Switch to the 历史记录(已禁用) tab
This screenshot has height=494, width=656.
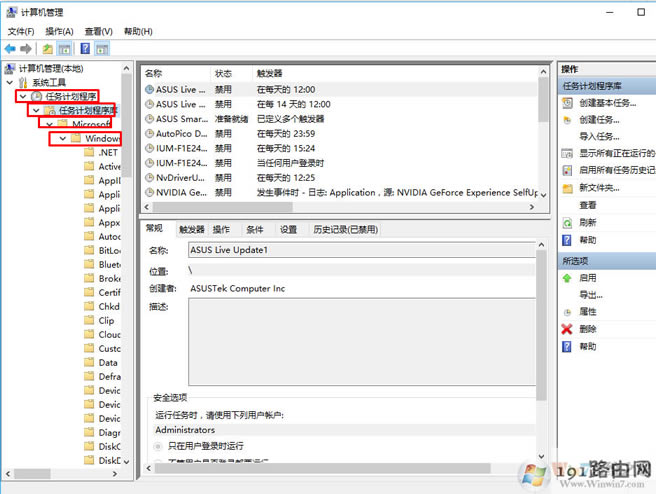[345, 229]
